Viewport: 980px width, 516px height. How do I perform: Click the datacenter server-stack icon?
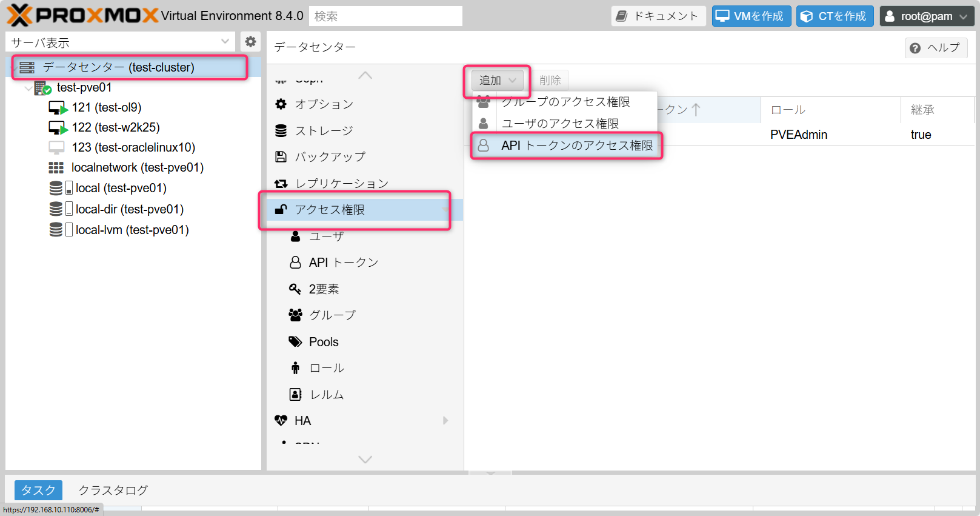[27, 67]
